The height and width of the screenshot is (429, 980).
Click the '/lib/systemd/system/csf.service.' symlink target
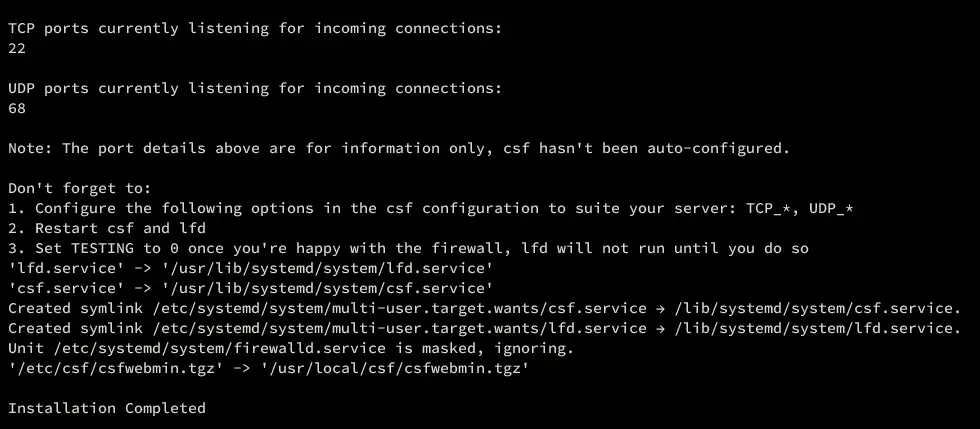[x=814, y=308]
